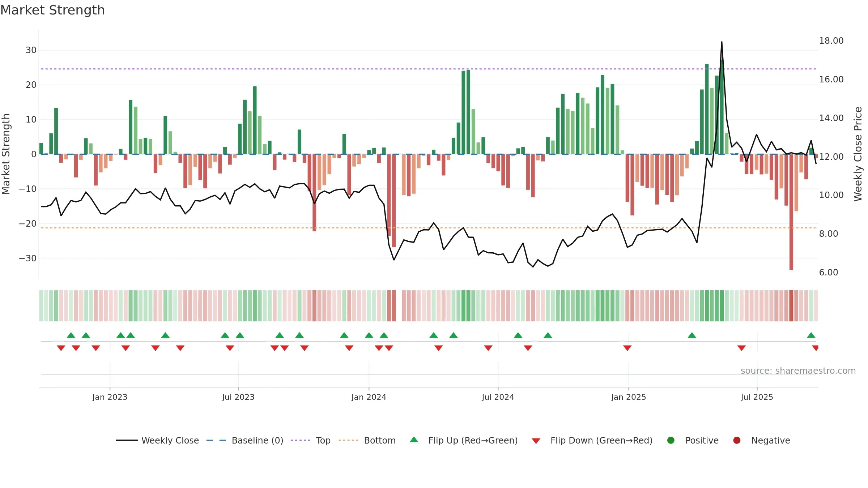Click the 30 Market Strength axis label
Screen dimensions: 868x488
click(31, 50)
